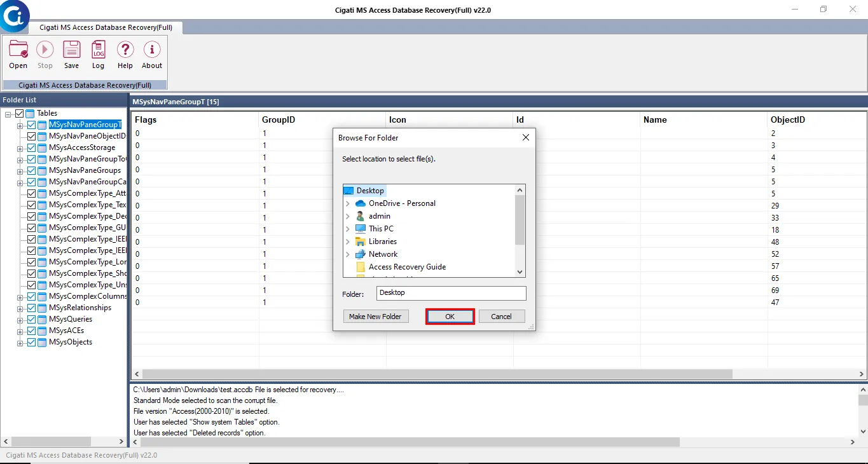This screenshot has width=868, height=464.
Task: Click the table icon beside MSysACEs
Action: [43, 331]
